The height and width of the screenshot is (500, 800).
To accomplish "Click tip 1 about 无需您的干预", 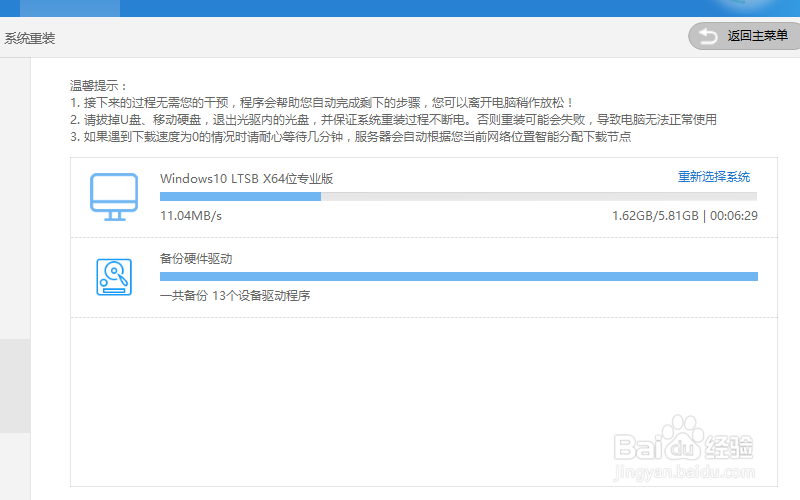I will coord(321,103).
